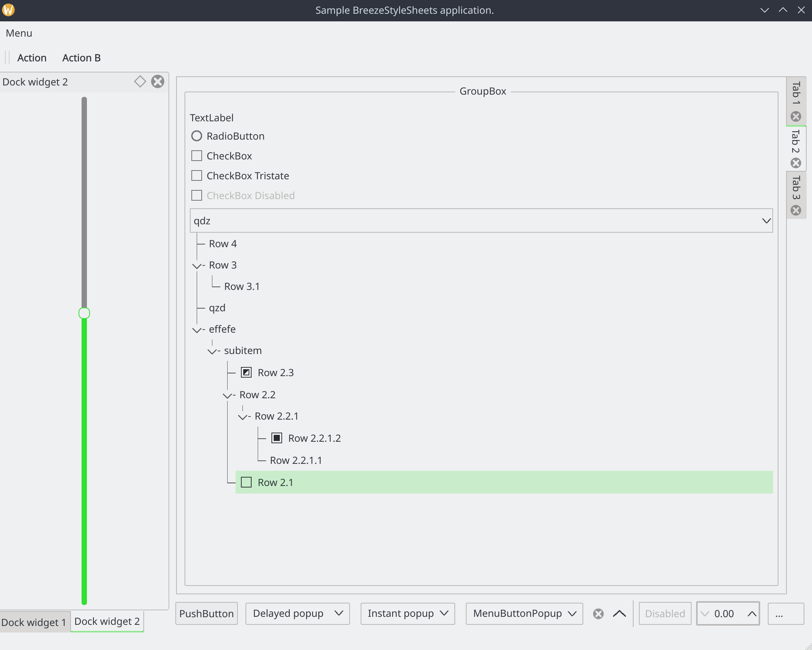Check the Row 2.1 checkbox

click(246, 482)
